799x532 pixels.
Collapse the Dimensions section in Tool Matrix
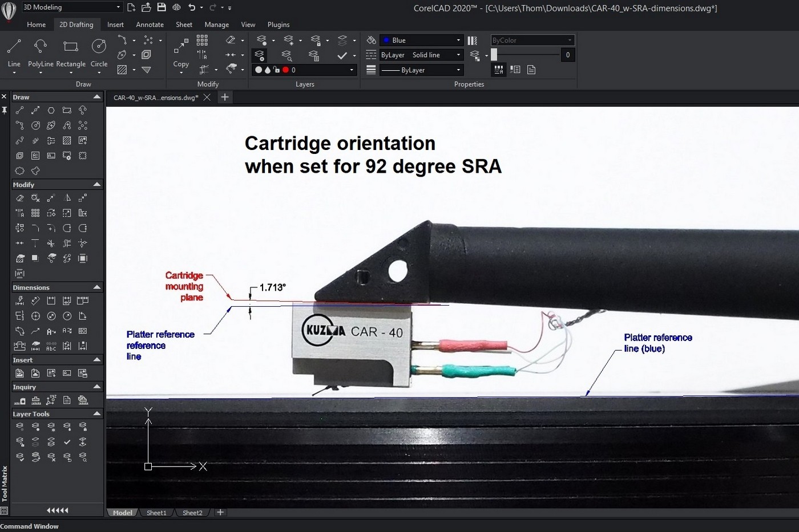pos(96,287)
